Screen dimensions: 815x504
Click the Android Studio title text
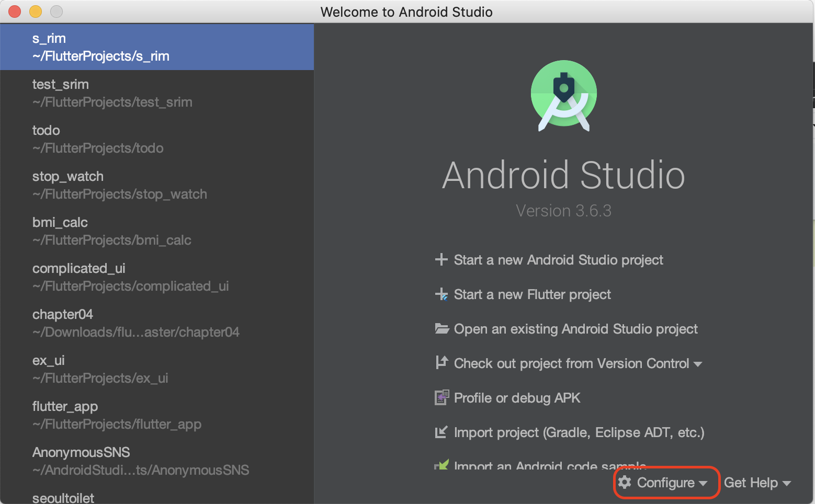[x=563, y=175]
